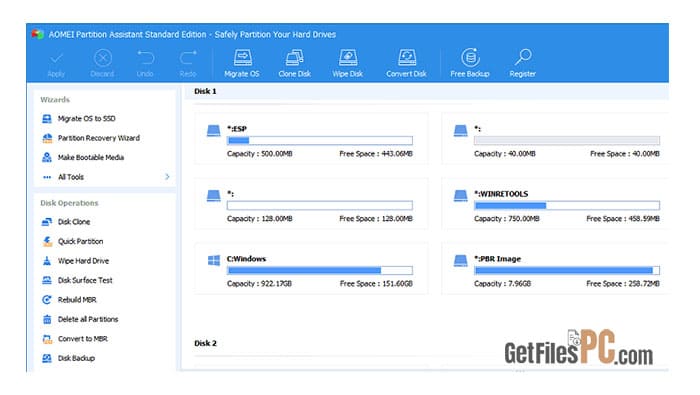
Task: Click the *:WINRETOOLS partition usage bar
Action: click(567, 206)
